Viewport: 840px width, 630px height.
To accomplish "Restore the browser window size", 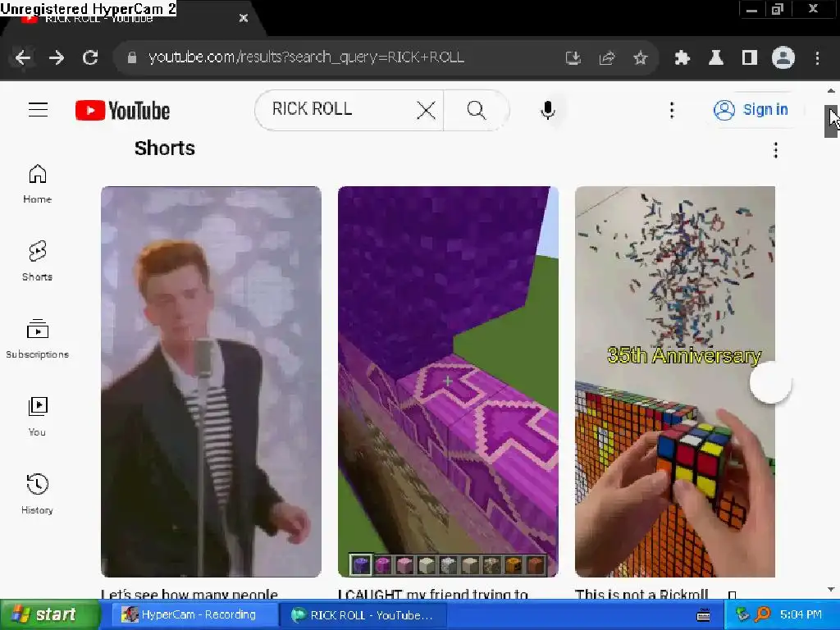I will point(778,9).
